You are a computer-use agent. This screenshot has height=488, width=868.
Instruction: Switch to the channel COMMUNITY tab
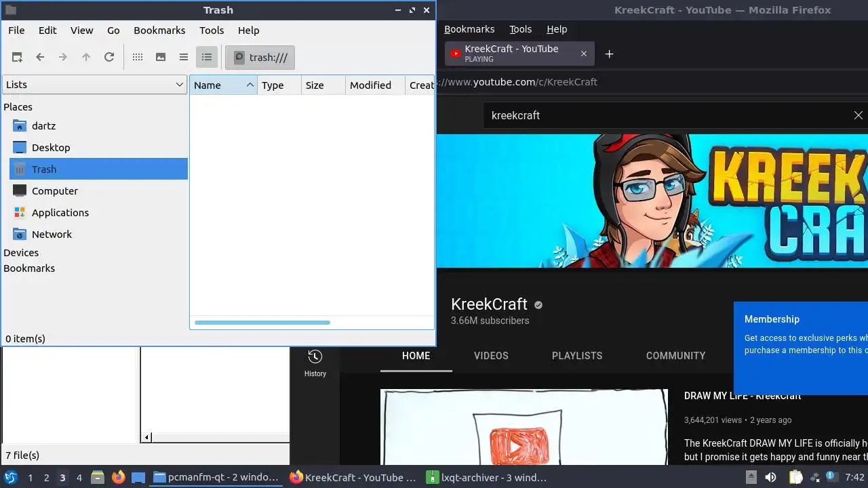[x=675, y=356]
